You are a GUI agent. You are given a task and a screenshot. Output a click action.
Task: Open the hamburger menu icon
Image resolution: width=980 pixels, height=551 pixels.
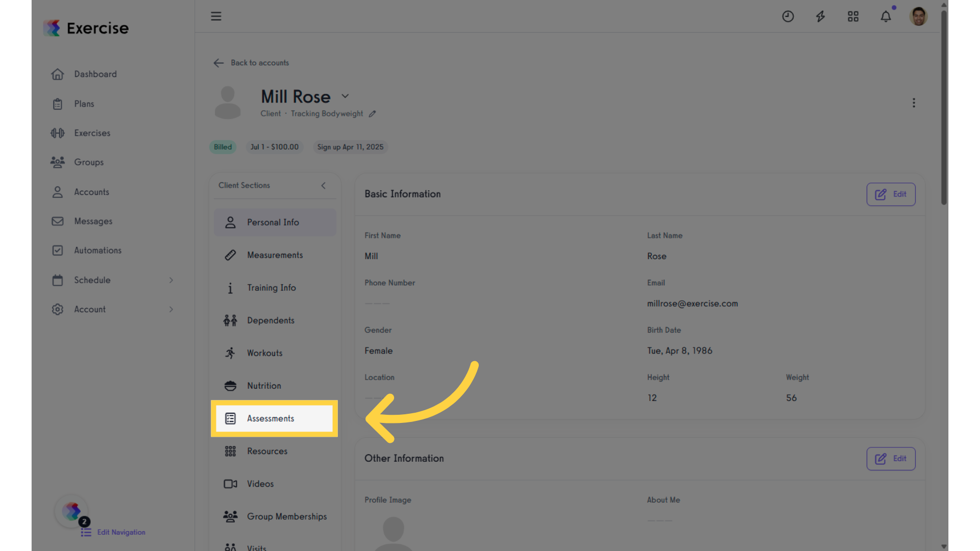tap(216, 16)
